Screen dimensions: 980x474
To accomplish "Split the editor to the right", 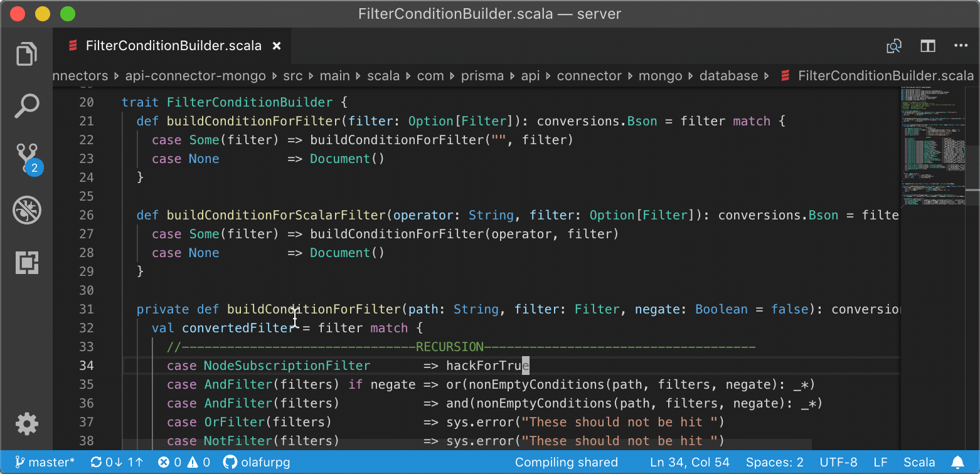I will pos(928,46).
